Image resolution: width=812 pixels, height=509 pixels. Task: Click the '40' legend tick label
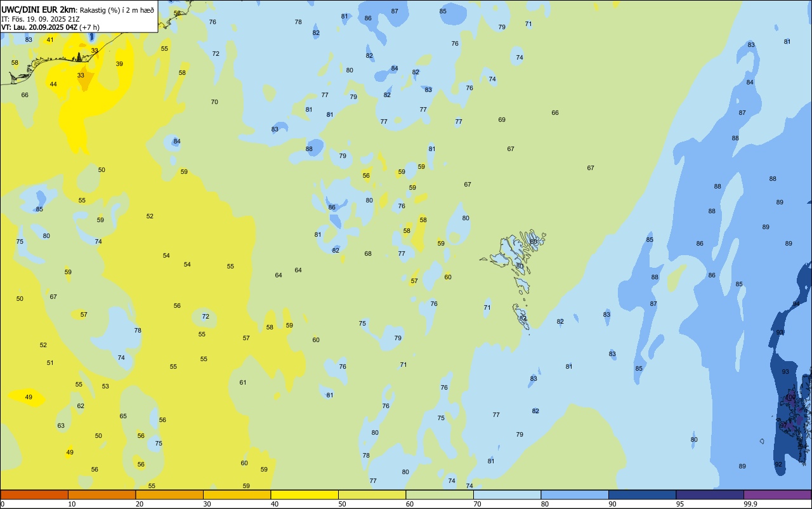[275, 504]
